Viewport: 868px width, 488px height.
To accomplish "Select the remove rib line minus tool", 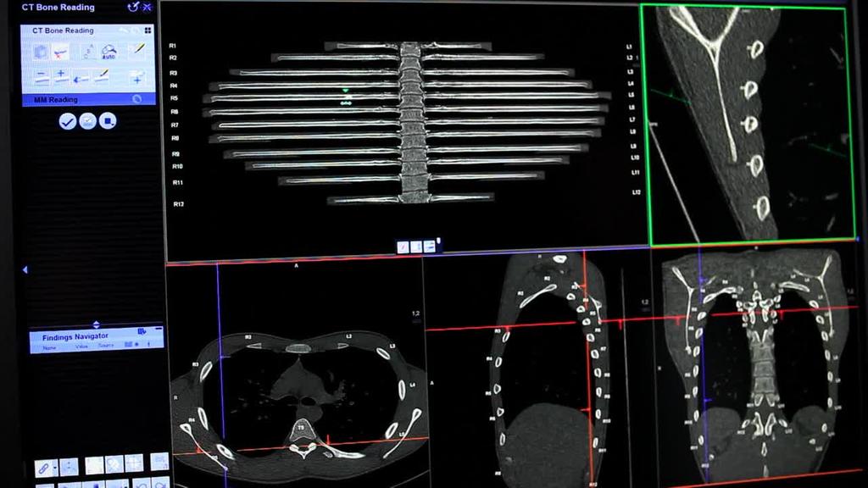I will 42,77.
